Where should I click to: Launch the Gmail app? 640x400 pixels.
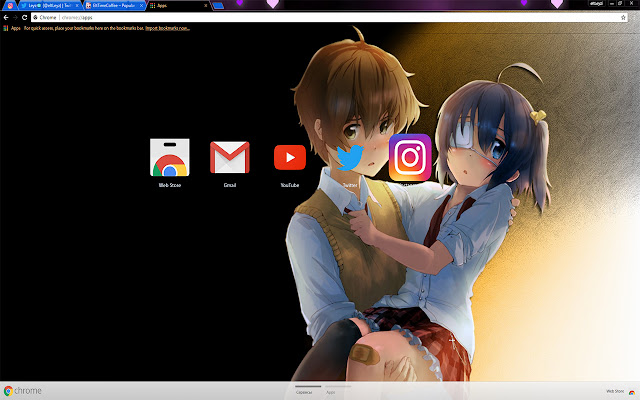tap(229, 158)
